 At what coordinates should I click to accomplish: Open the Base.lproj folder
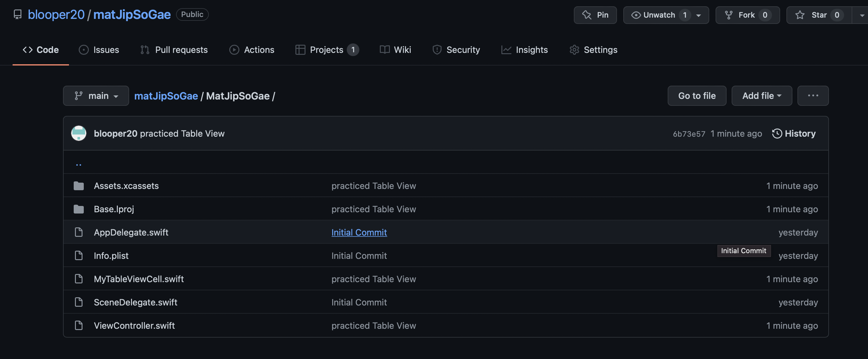coord(114,209)
